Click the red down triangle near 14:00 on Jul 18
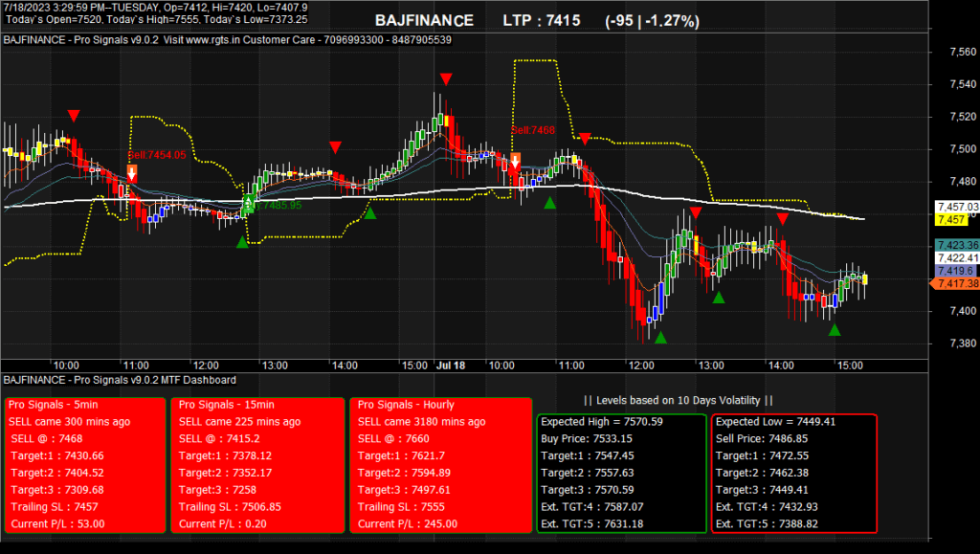Screen dimensions: 980x554 783,218
